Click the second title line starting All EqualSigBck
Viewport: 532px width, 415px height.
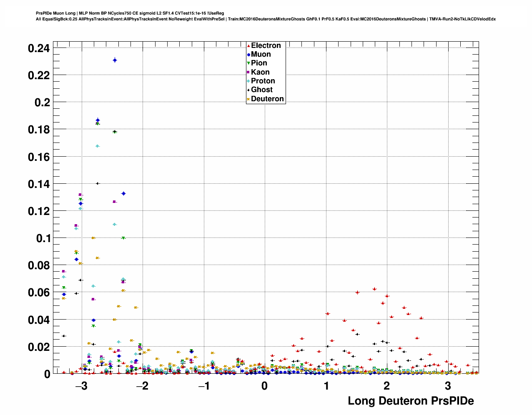click(x=266, y=19)
